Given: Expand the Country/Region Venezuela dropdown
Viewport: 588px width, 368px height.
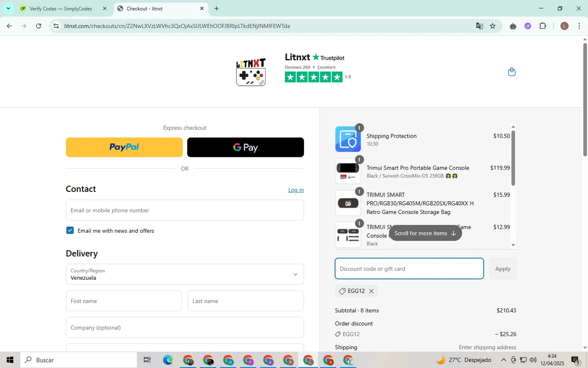Looking at the screenshot, I should [185, 274].
